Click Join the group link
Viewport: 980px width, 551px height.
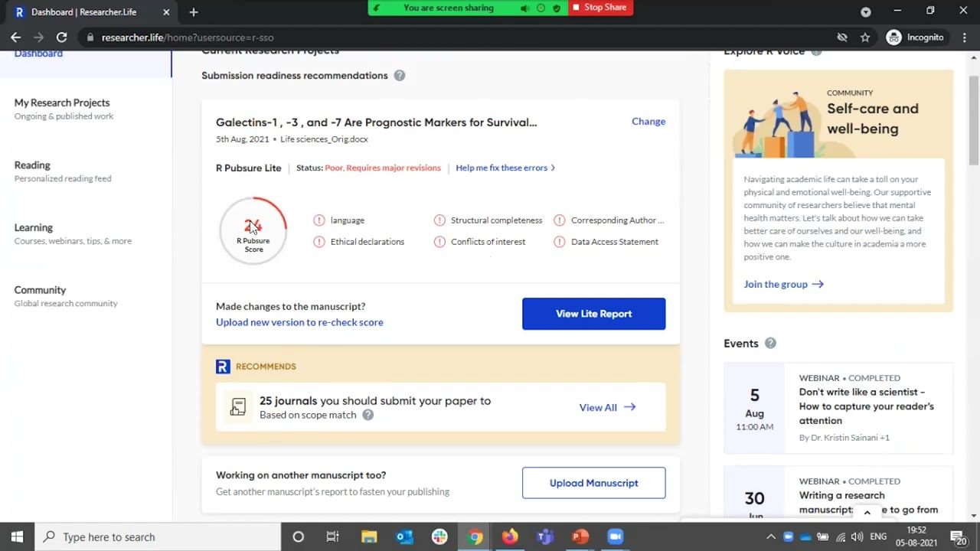coord(783,285)
